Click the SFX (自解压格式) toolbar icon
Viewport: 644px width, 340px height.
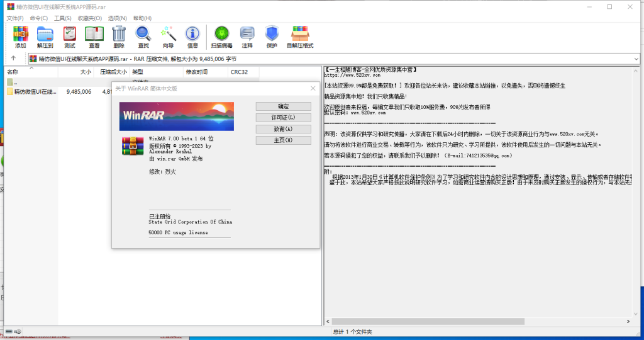tap(300, 37)
